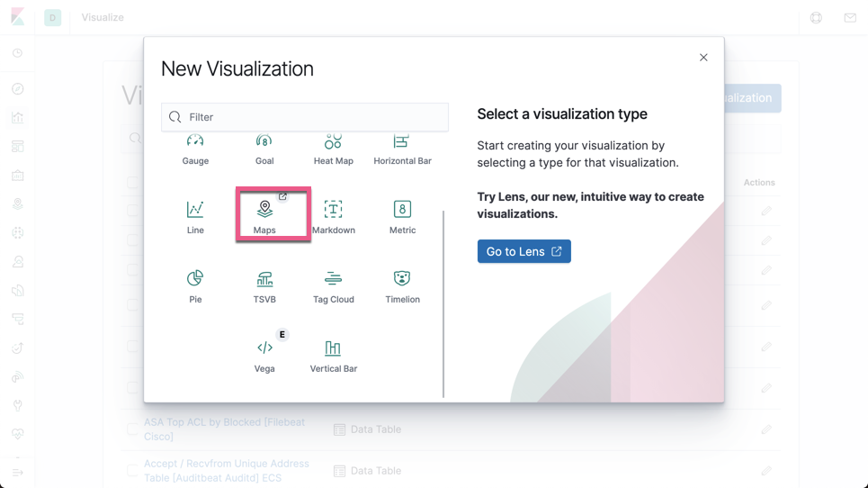868x488 pixels.
Task: Open Maps pin icon in sidebar
Action: click(18, 203)
